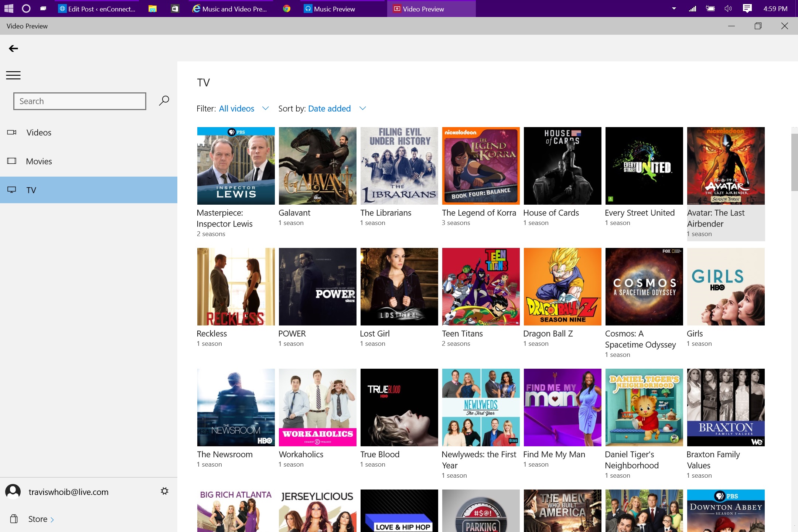
Task: Open the Big Rich Atlanta poster
Action: 236,511
